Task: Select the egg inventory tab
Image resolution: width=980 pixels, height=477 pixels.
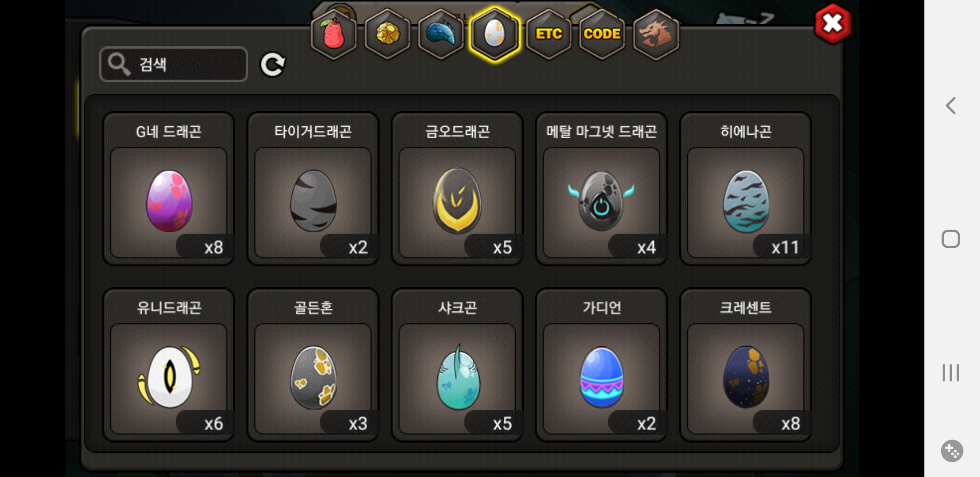Action: tap(494, 34)
